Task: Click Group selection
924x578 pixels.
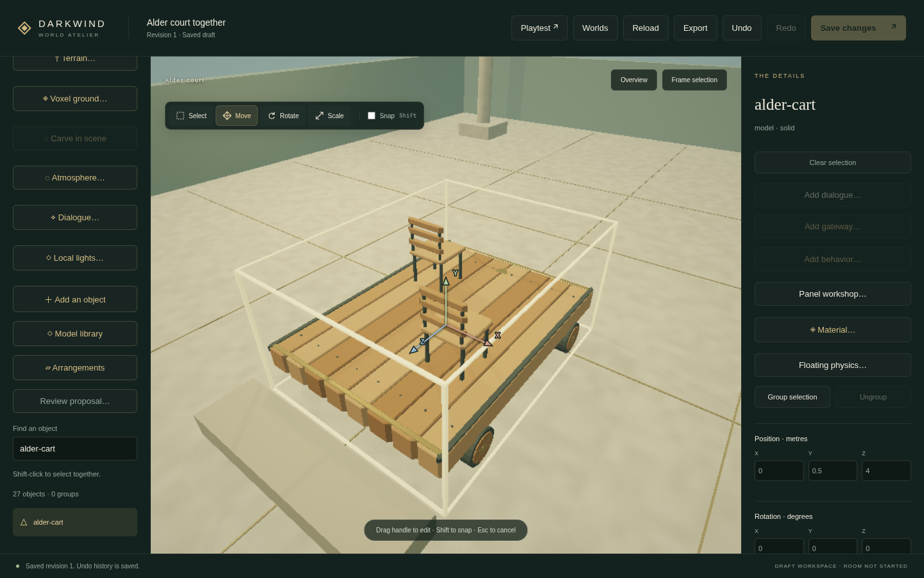Action: [x=792, y=397]
